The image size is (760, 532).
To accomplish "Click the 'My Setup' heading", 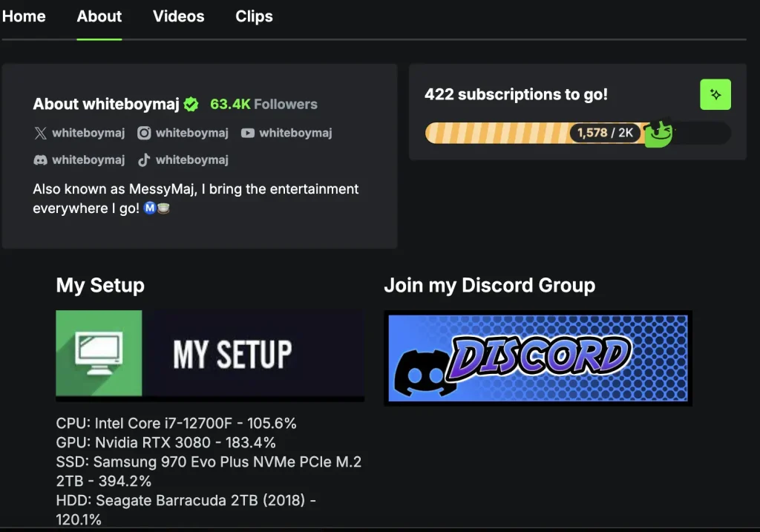I will [100, 286].
